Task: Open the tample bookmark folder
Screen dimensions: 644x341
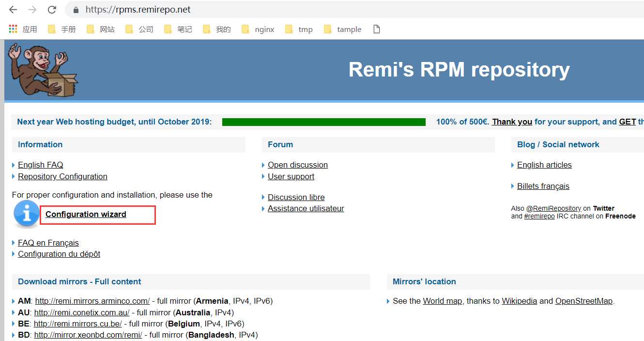Action: pyautogui.click(x=343, y=29)
